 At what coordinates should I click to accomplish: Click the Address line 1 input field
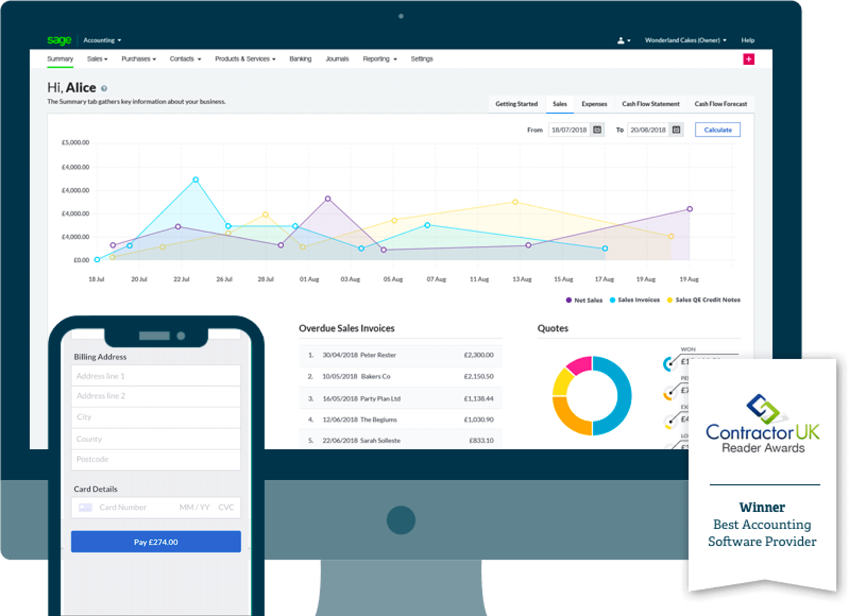click(156, 376)
